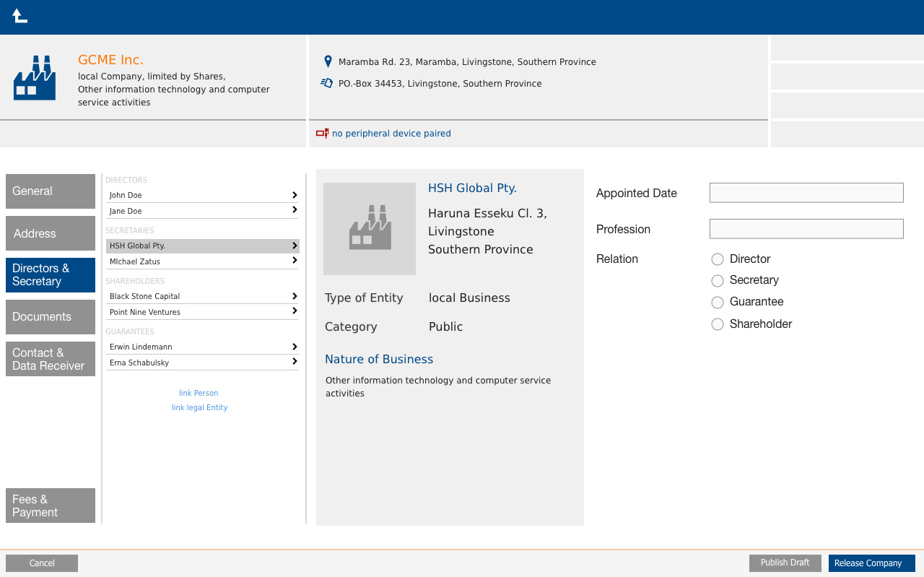Click the Nature of Business heading

click(379, 360)
